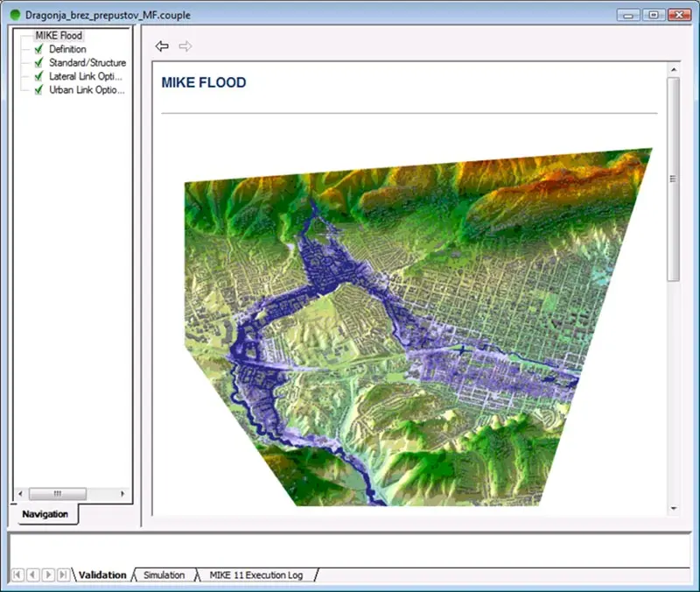Click the vertical scrollbar thumb in content pane
Viewport: 700px width, 592px height.
pos(674,180)
